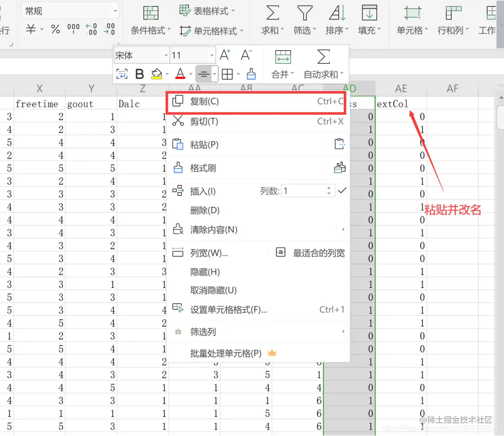The image size is (504, 436).
Task: Choose 取消隐藏(U) in context menu
Action: click(x=258, y=290)
